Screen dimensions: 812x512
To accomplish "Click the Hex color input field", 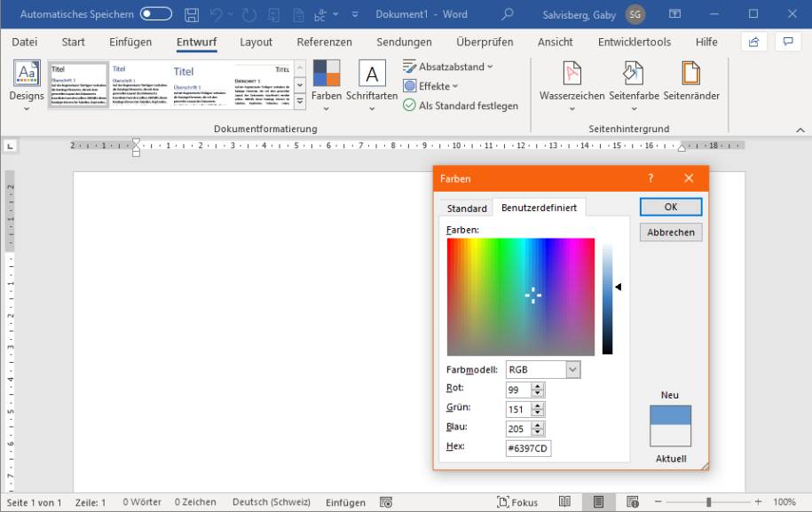I will coord(528,448).
